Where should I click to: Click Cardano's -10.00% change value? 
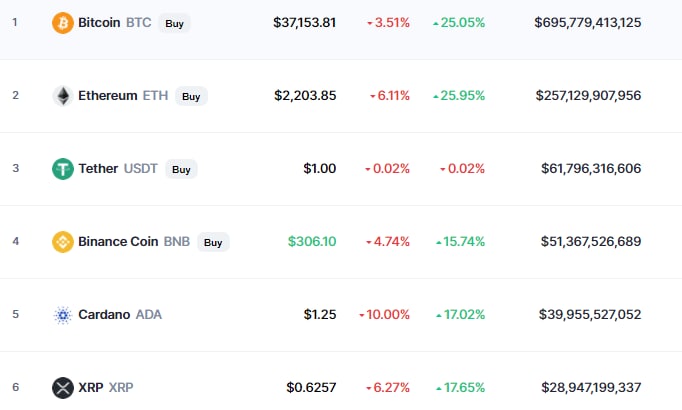tap(384, 315)
